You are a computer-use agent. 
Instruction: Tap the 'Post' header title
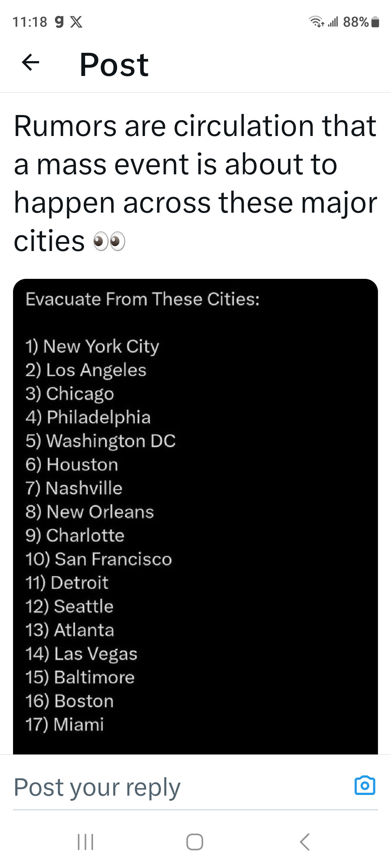(x=114, y=65)
